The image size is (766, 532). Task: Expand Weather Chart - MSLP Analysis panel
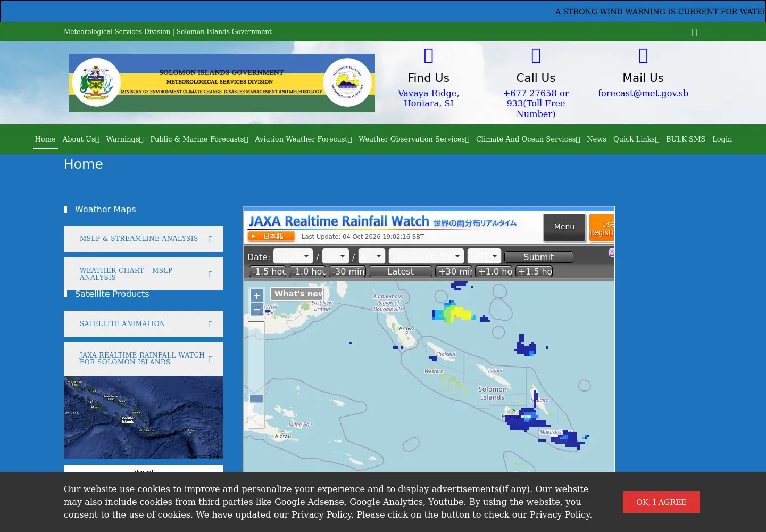(x=144, y=274)
